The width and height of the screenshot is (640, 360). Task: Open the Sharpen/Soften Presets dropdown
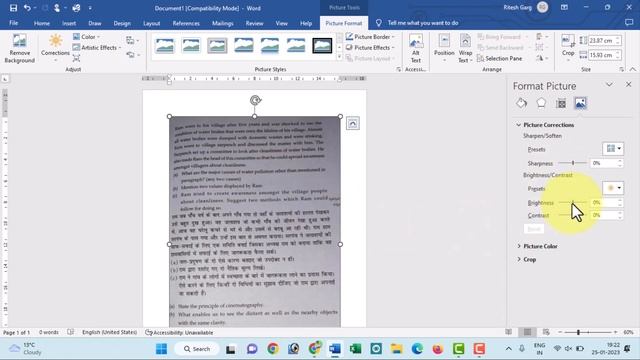pyautogui.click(x=613, y=149)
